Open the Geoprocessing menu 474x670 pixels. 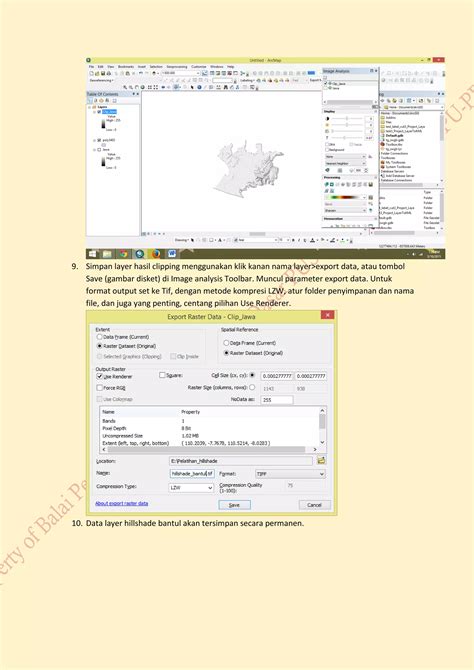177,67
